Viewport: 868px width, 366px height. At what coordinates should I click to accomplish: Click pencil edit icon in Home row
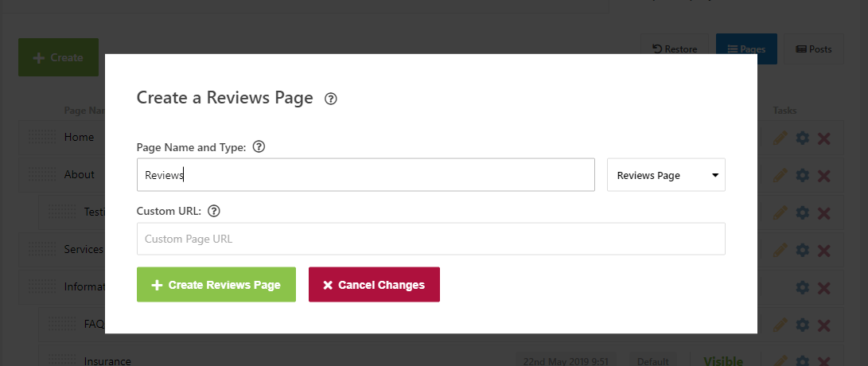pos(780,138)
